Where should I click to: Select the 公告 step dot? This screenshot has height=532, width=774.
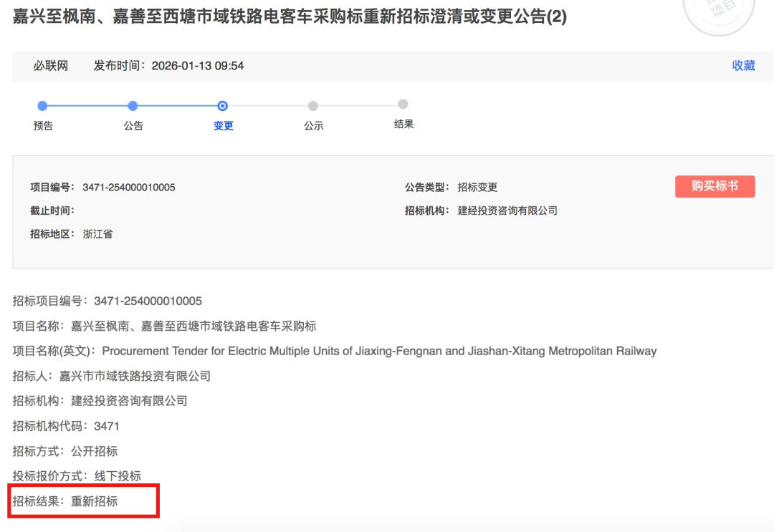(x=133, y=105)
